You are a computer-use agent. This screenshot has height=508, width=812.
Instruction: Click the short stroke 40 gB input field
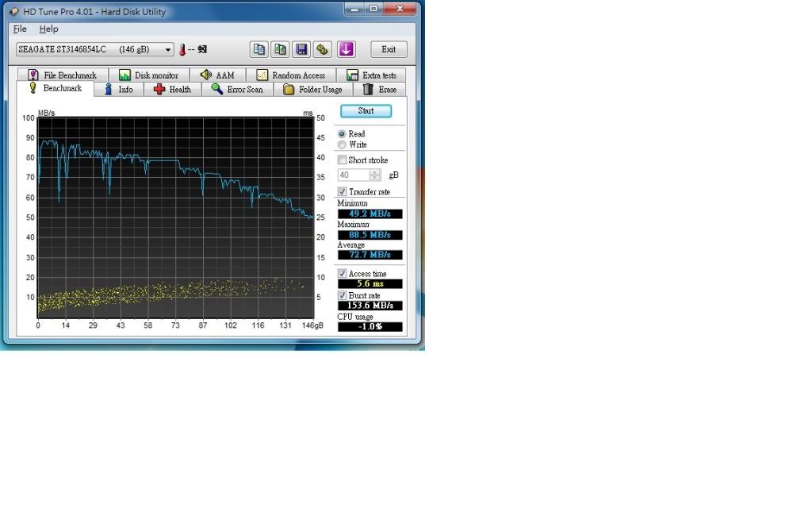[x=353, y=175]
